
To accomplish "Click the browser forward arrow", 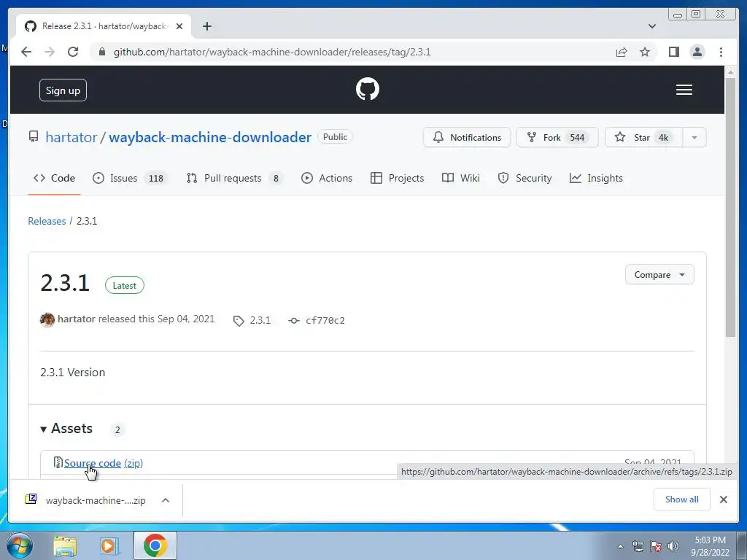I will [x=50, y=52].
